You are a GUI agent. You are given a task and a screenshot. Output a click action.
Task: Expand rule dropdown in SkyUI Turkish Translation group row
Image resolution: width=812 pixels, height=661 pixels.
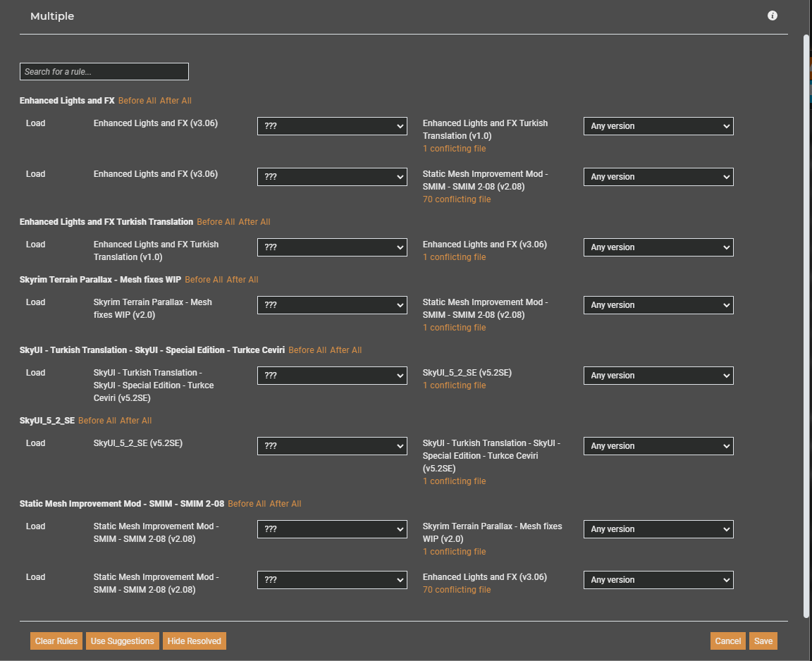click(332, 376)
